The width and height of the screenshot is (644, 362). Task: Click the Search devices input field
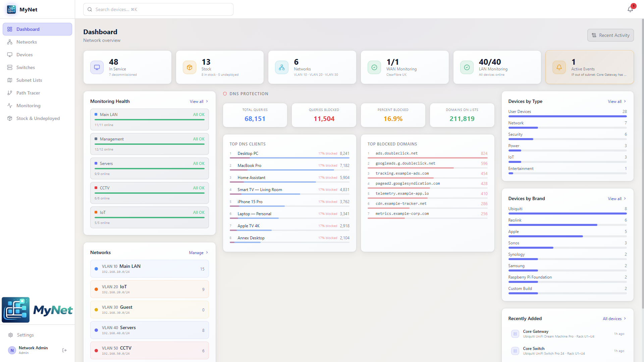158,9
